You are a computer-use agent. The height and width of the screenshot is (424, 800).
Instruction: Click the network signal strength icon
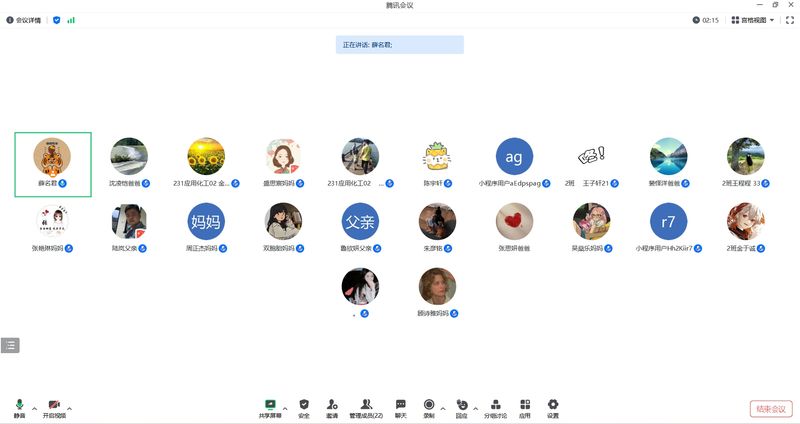coord(71,20)
